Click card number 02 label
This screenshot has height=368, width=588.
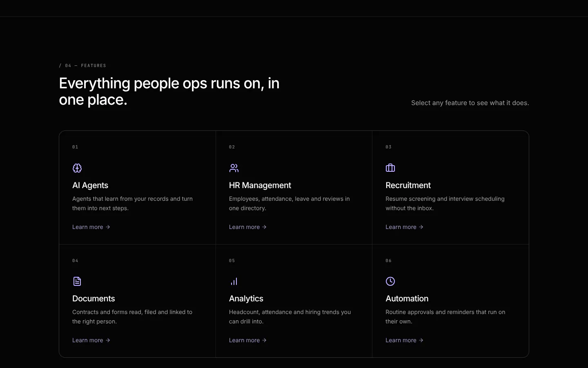tap(232, 147)
